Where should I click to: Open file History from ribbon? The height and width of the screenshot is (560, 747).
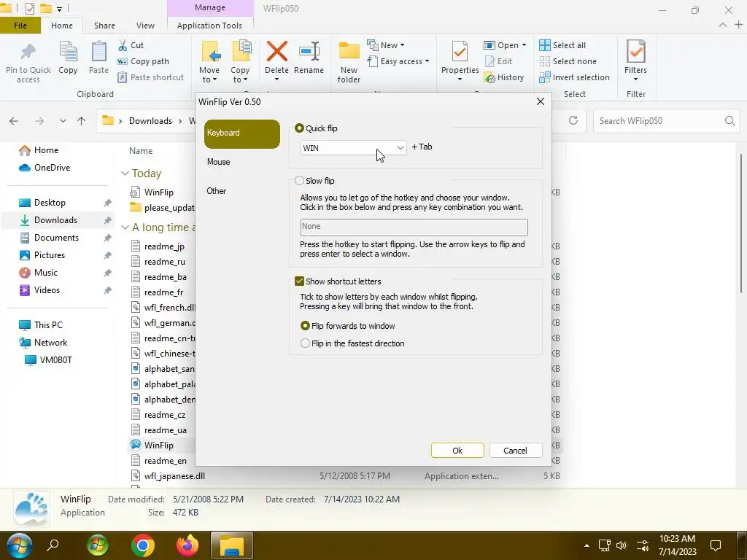(504, 77)
